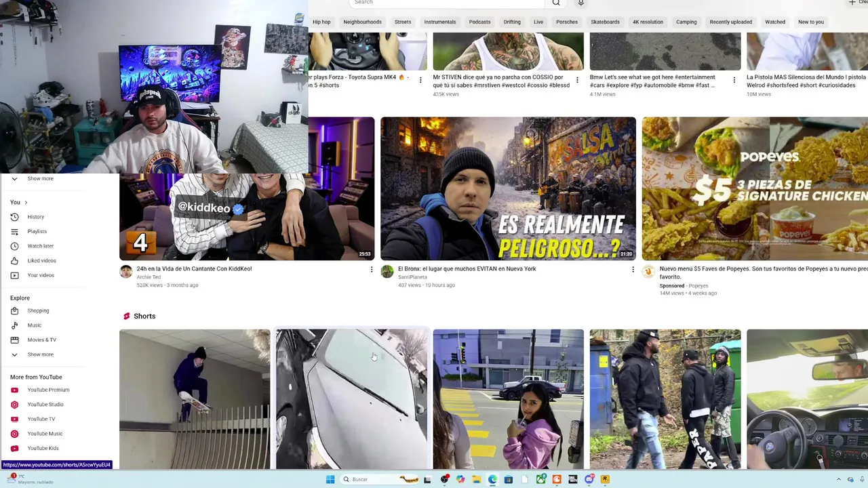Open History from the sidebar
This screenshot has height=488, width=868.
click(35, 217)
